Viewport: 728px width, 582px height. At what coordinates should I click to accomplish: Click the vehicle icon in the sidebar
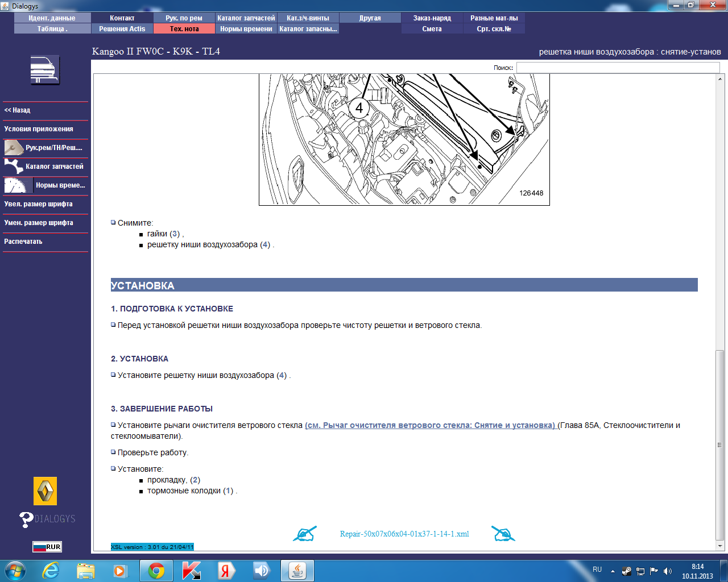point(45,70)
